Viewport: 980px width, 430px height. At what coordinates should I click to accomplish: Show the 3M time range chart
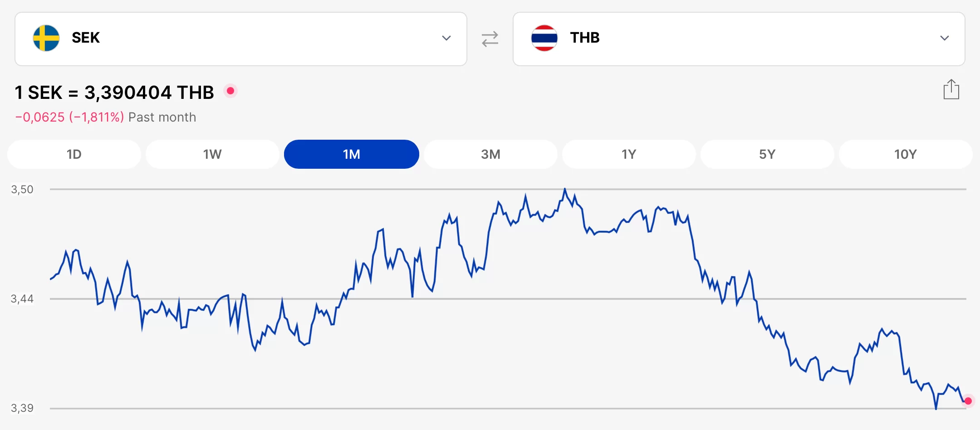(490, 154)
